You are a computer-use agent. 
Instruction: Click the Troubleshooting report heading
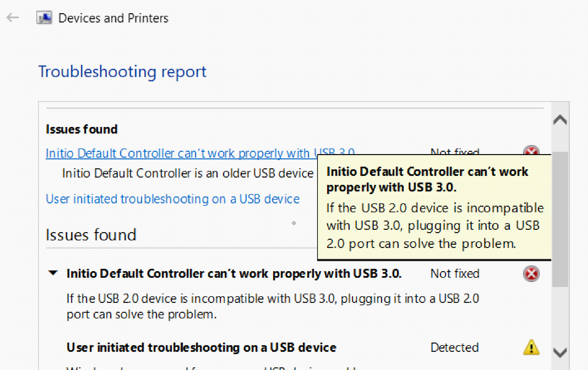point(122,72)
